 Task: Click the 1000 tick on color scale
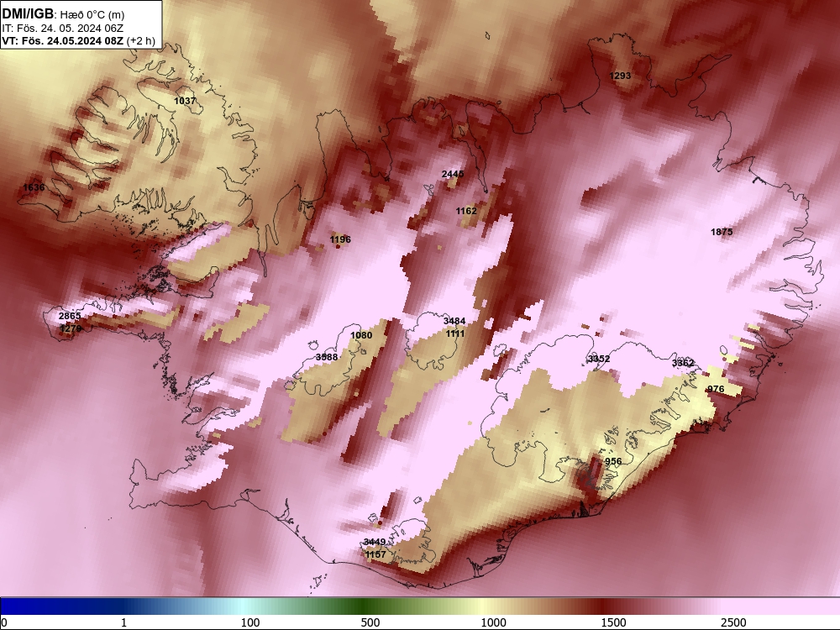click(x=493, y=622)
